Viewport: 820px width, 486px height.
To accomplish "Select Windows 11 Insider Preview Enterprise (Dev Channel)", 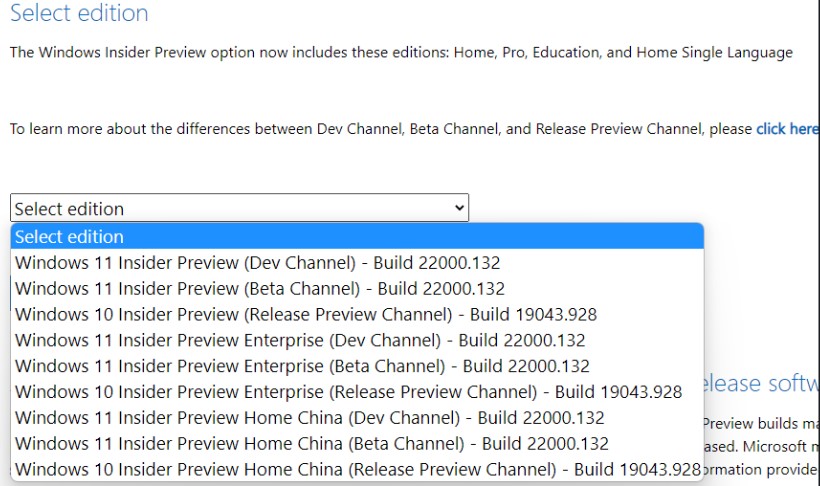I will tap(300, 340).
